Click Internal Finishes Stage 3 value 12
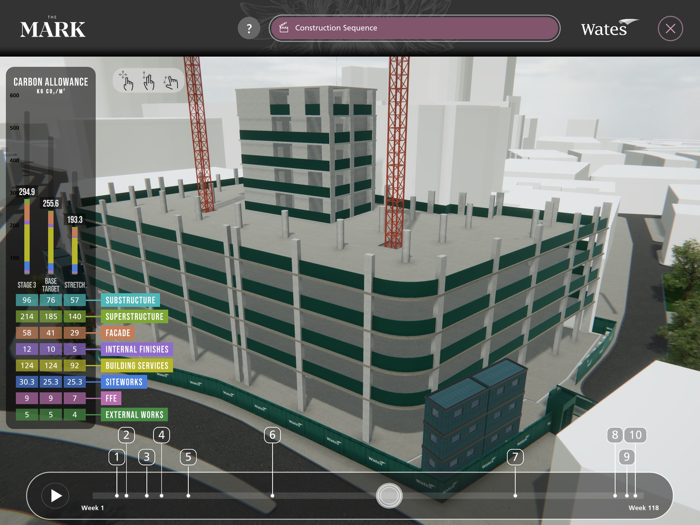Viewport: 700px width, 525px height. [27, 349]
